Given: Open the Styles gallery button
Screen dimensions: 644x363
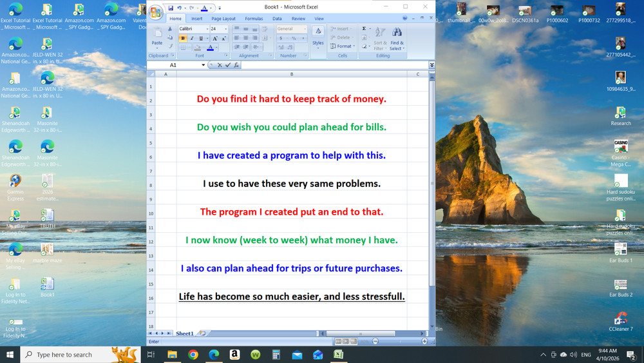Looking at the screenshot, I should [x=318, y=39].
